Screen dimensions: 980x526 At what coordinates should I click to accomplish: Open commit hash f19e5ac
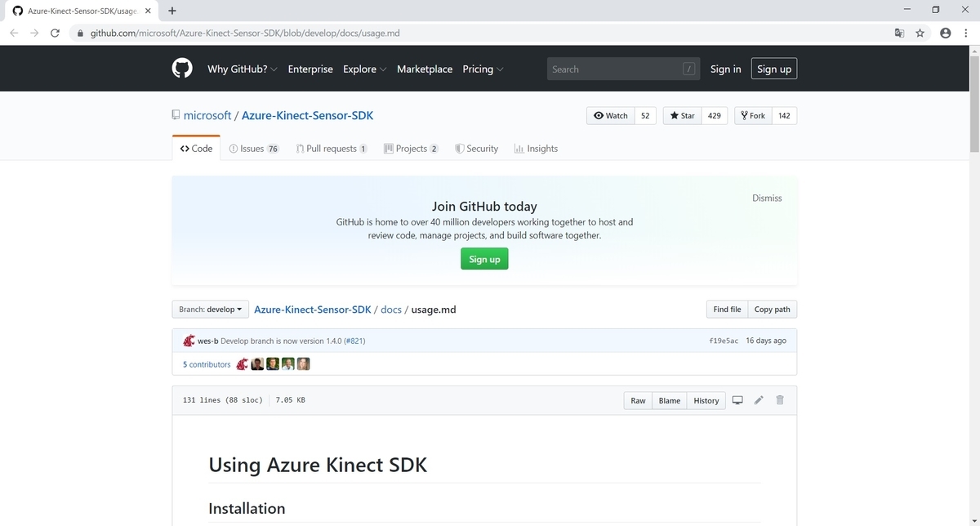[724, 341]
